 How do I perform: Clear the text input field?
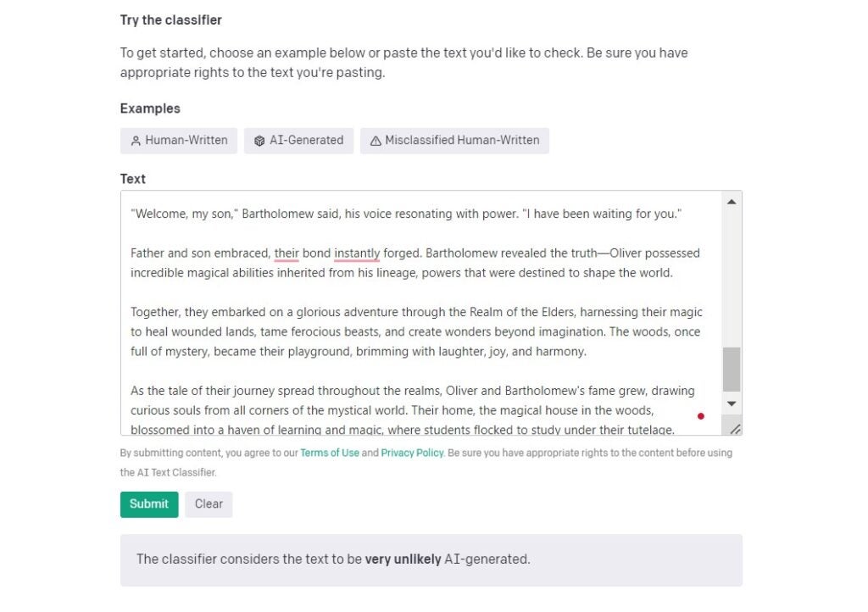pyautogui.click(x=209, y=504)
